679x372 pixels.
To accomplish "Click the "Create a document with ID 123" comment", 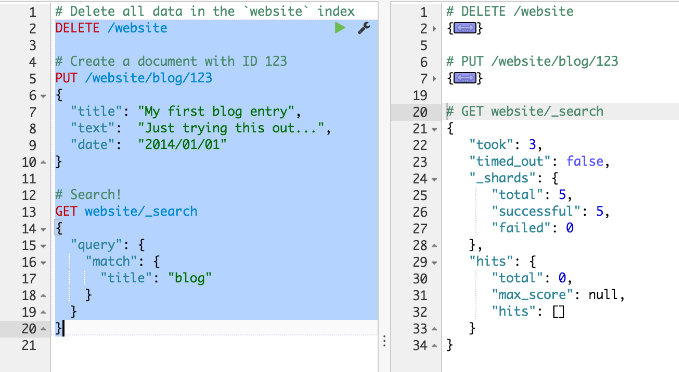I will point(171,61).
